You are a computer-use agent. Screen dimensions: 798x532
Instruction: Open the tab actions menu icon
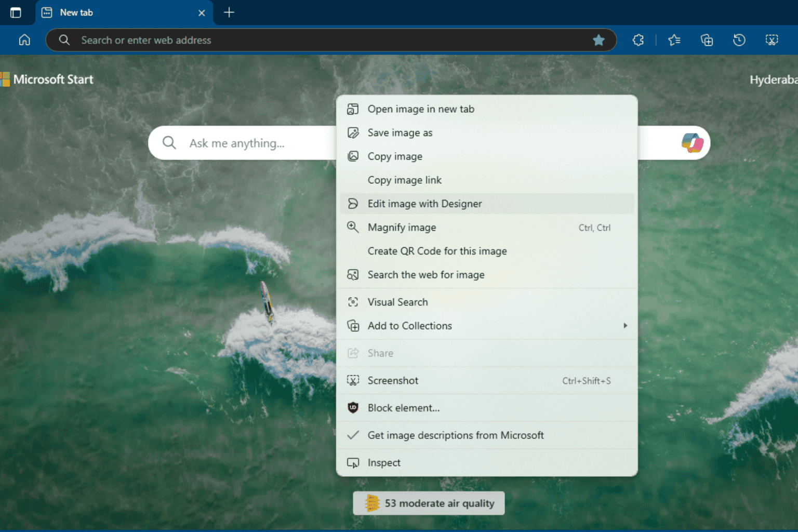(16, 12)
